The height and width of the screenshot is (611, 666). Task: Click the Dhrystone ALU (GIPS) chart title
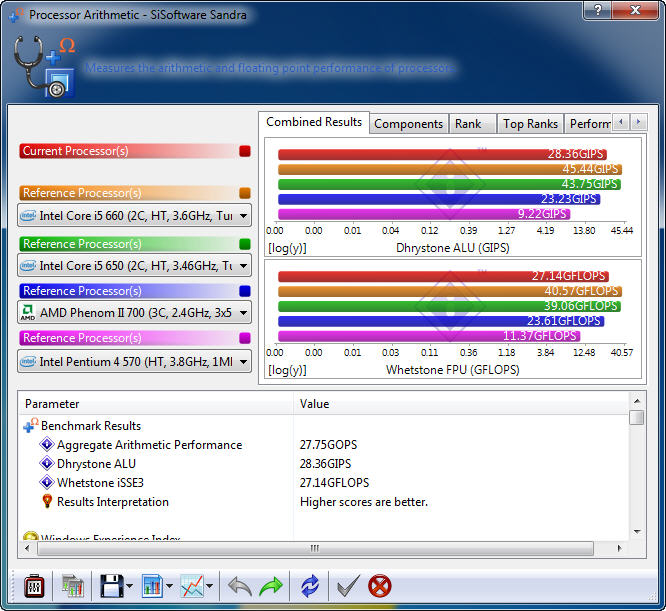(x=452, y=248)
